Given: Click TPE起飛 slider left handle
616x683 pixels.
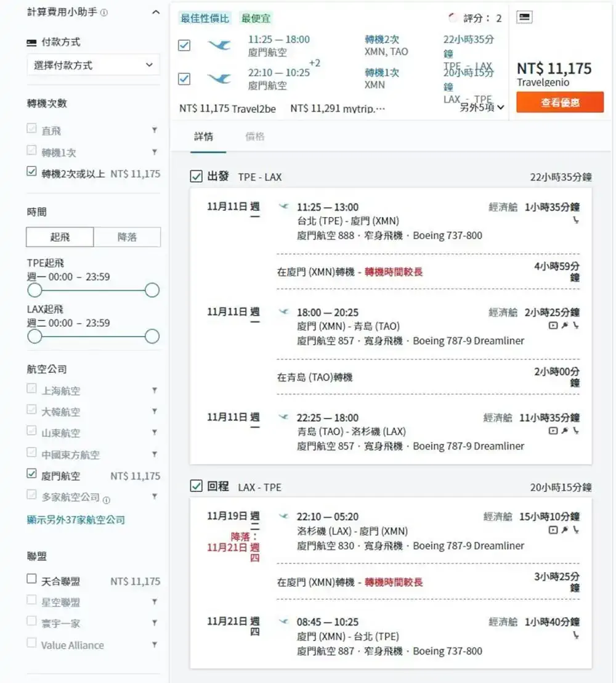Looking at the screenshot, I should tap(35, 290).
